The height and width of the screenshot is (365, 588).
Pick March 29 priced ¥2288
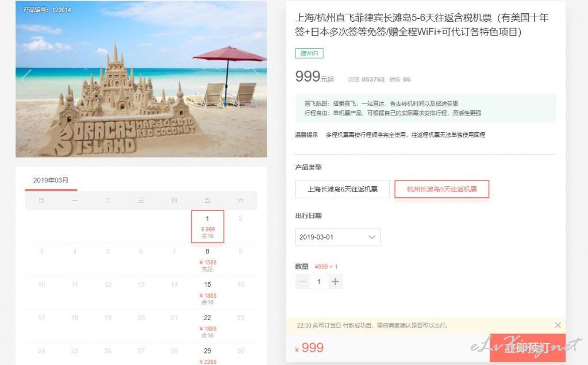207,355
